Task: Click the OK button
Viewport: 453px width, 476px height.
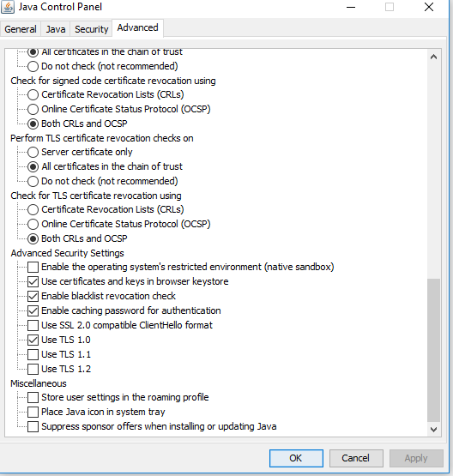Action: 296,458
